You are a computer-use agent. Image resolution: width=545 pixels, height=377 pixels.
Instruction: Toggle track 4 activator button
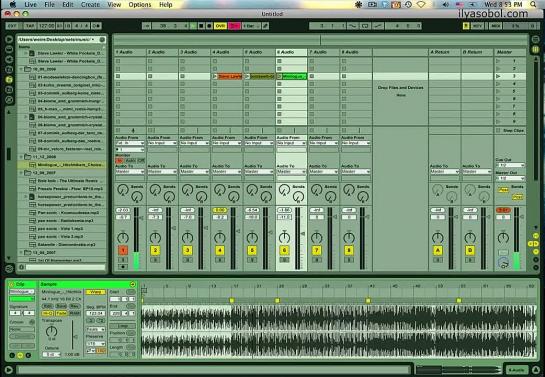point(220,250)
